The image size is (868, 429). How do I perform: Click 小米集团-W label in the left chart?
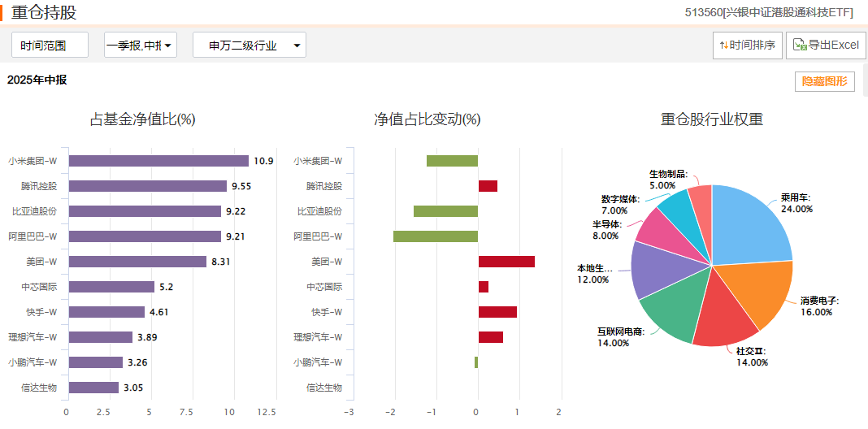pyautogui.click(x=33, y=161)
